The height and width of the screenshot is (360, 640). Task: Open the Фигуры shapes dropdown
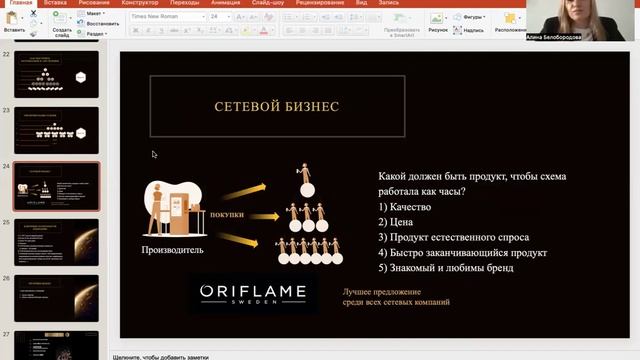[x=470, y=17]
